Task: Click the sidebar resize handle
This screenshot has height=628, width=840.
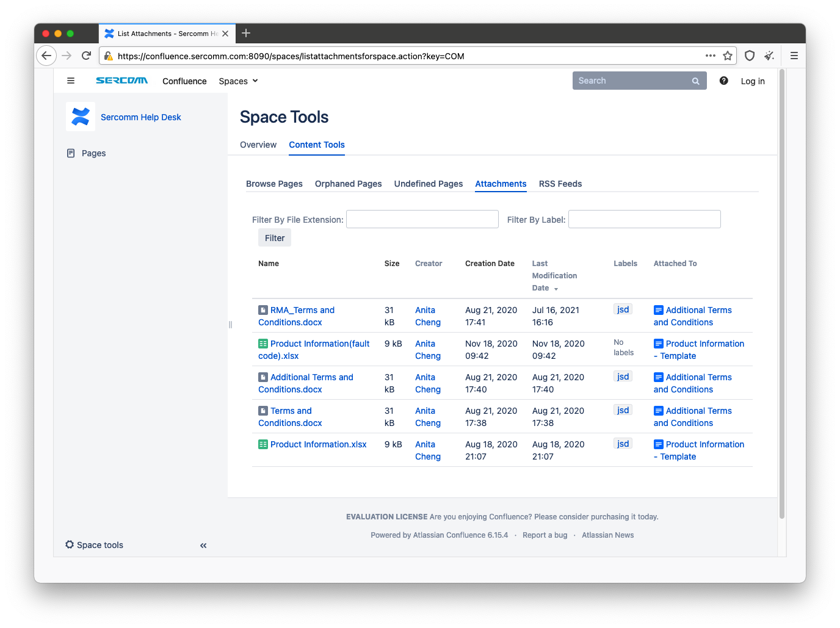Action: tap(230, 325)
